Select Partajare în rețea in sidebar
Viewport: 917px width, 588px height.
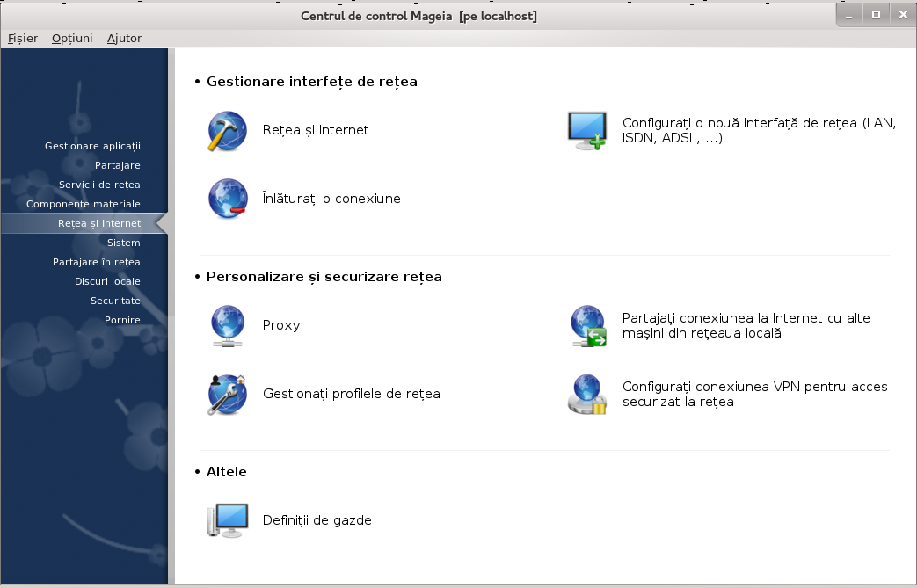click(x=97, y=262)
